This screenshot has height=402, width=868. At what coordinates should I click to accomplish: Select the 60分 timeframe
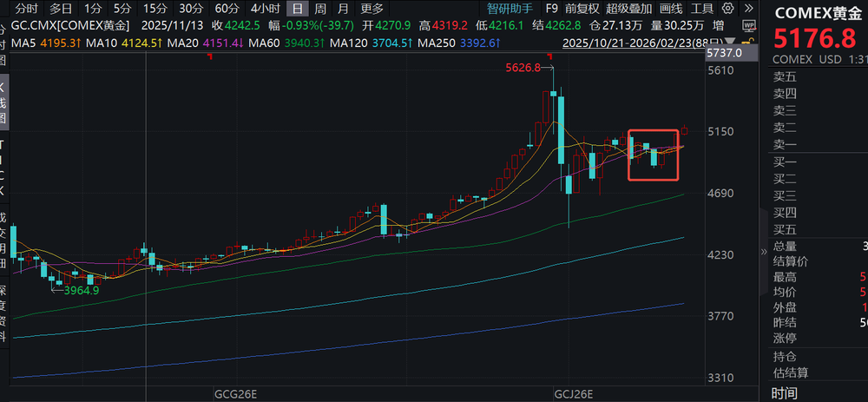point(226,8)
